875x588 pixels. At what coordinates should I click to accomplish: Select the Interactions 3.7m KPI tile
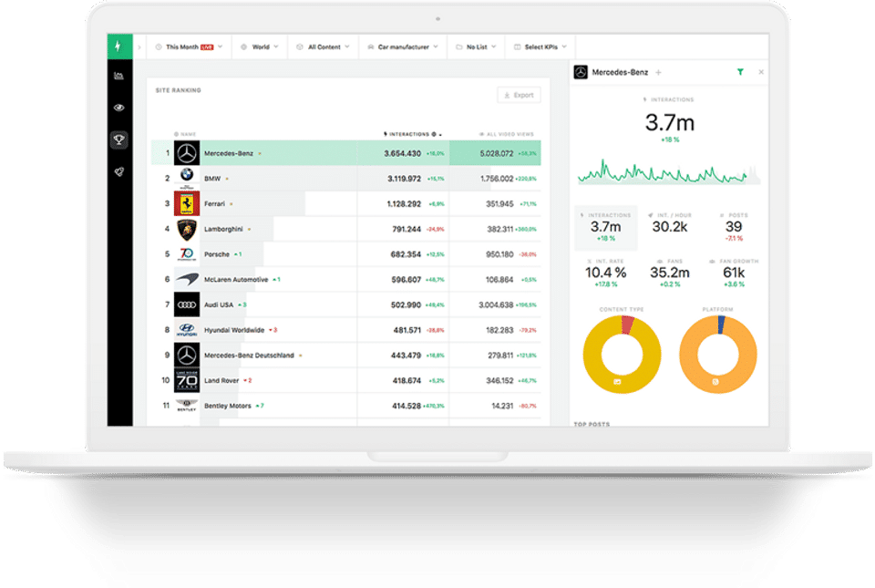tap(606, 228)
